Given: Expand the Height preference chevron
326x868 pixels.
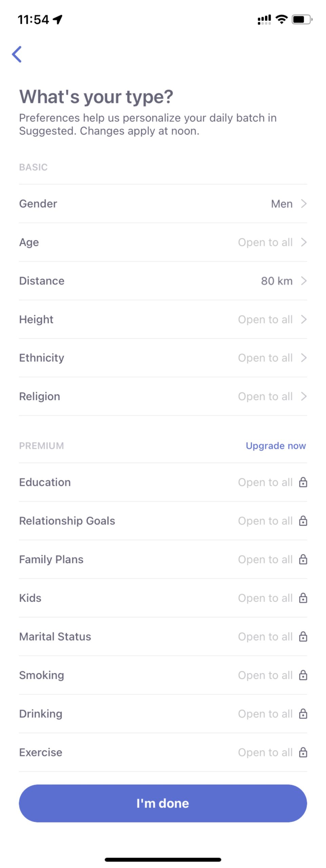Looking at the screenshot, I should coord(304,319).
